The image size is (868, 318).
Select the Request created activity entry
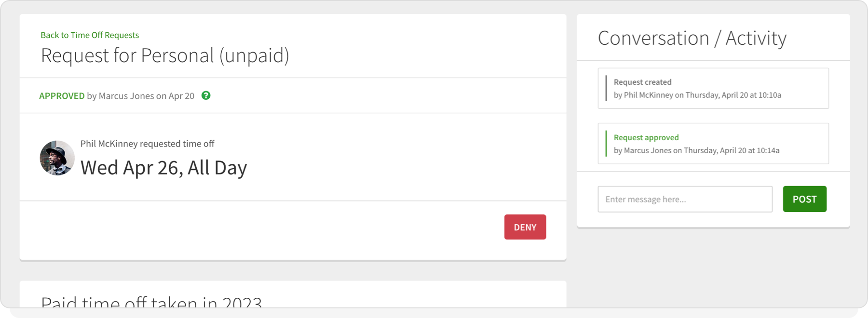[x=713, y=88]
